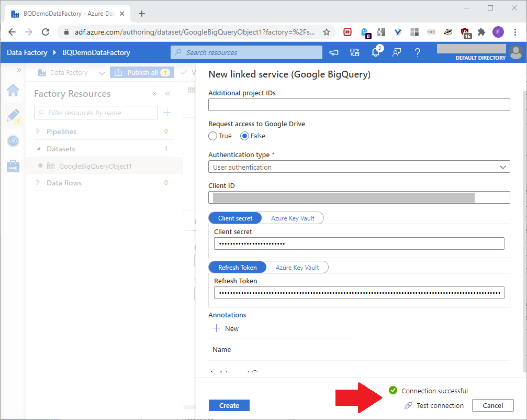Click the megaphone updates icon
The width and height of the screenshot is (527, 420).
(334, 52)
